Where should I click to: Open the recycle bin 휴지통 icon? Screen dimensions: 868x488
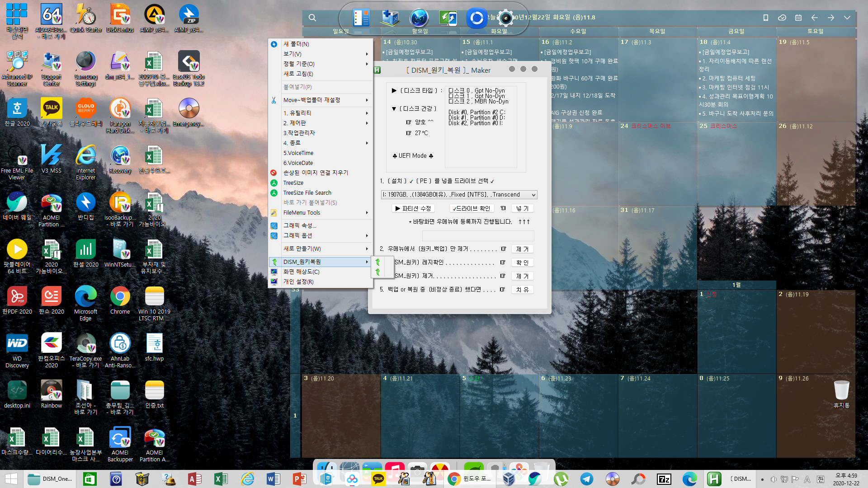[x=841, y=394]
